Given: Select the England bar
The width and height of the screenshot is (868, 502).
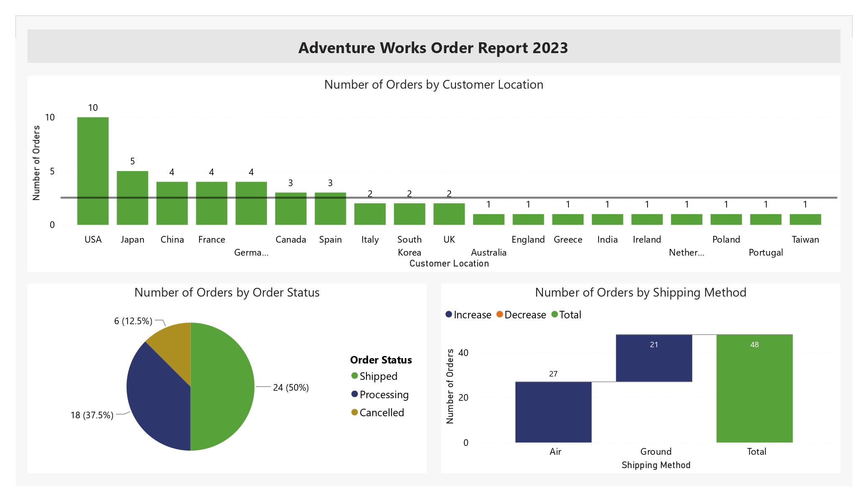Looking at the screenshot, I should coord(528,219).
